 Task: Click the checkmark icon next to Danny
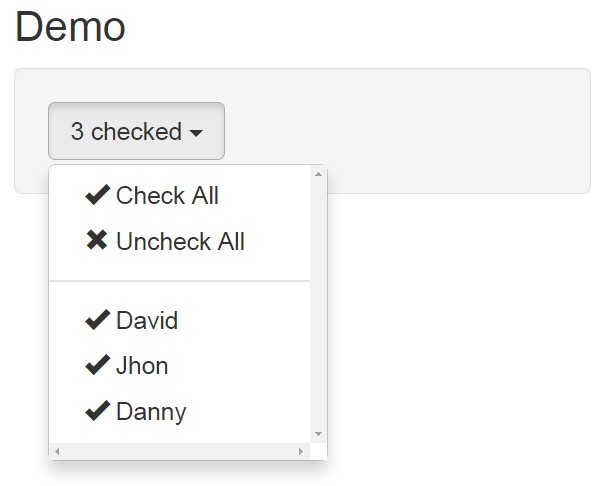97,411
